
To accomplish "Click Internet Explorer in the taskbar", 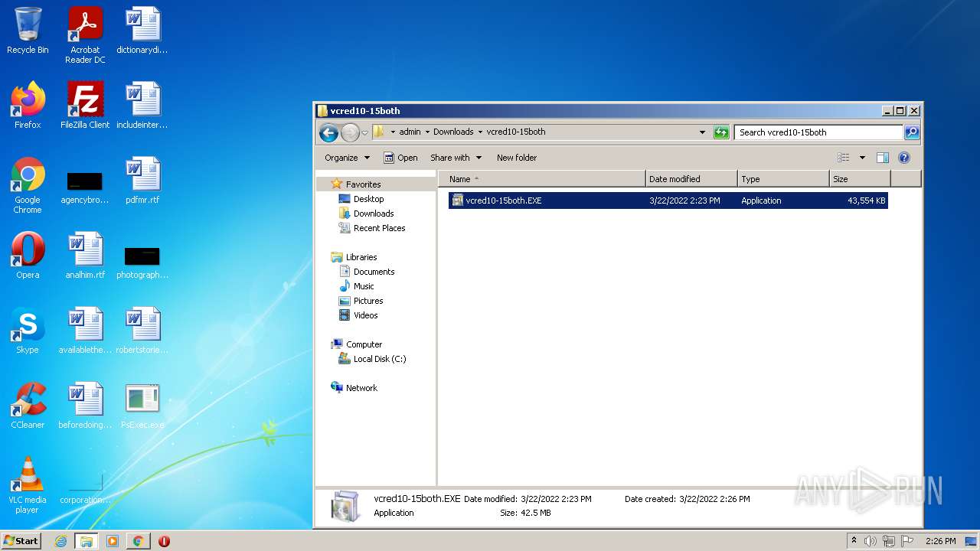I will [x=61, y=541].
